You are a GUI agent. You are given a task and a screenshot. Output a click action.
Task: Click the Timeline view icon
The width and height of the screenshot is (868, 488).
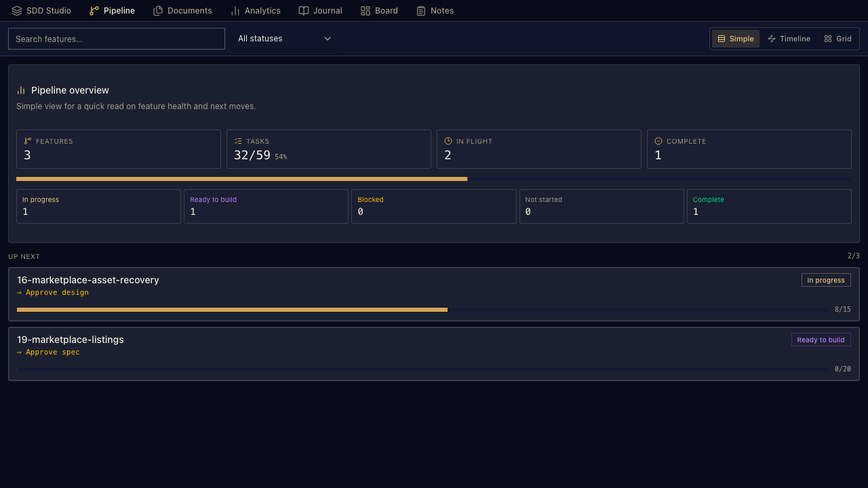click(x=772, y=39)
